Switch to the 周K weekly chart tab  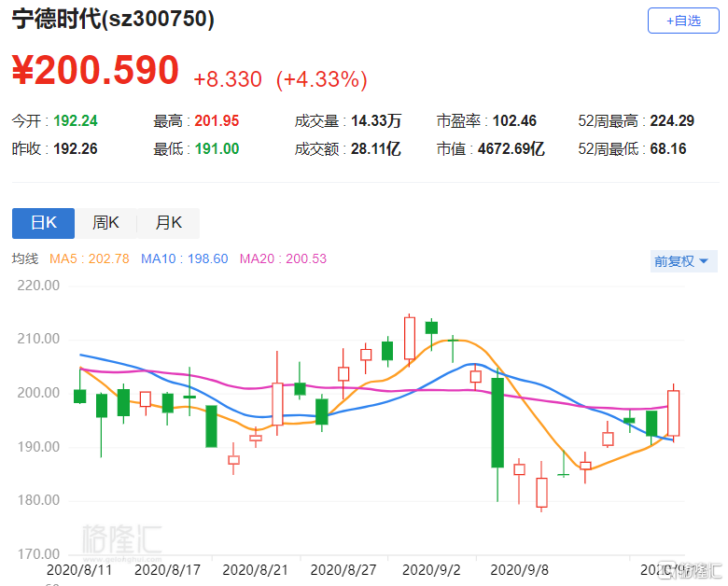point(105,223)
